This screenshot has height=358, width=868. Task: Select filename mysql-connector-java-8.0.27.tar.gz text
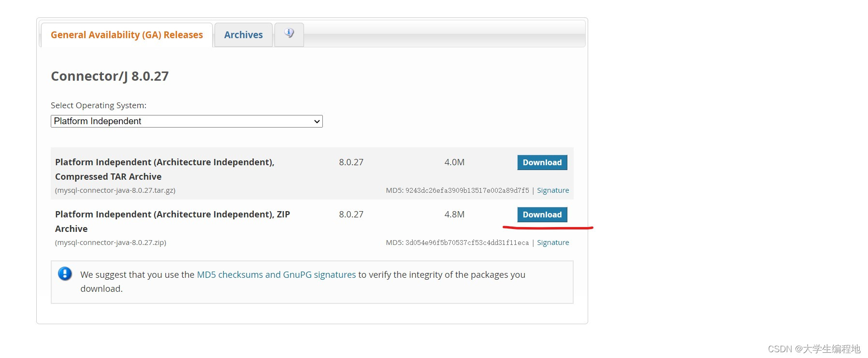115,190
